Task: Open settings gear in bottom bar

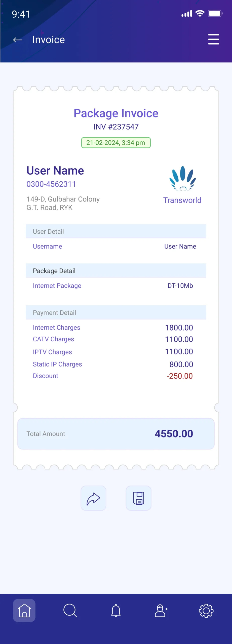Action: point(206,611)
